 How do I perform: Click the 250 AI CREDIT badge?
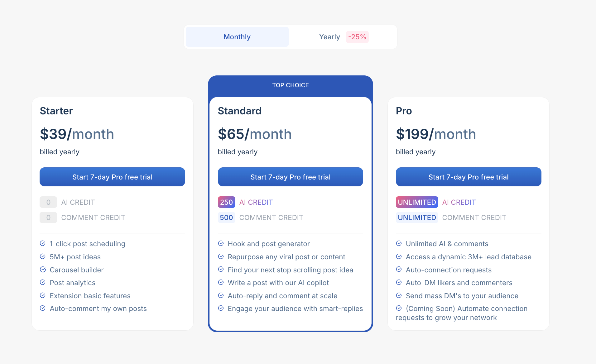tap(226, 202)
